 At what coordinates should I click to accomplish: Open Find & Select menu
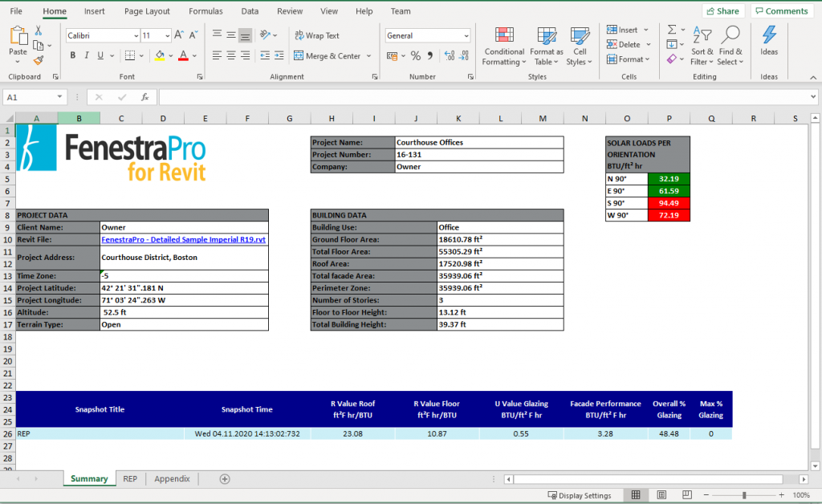pos(730,46)
